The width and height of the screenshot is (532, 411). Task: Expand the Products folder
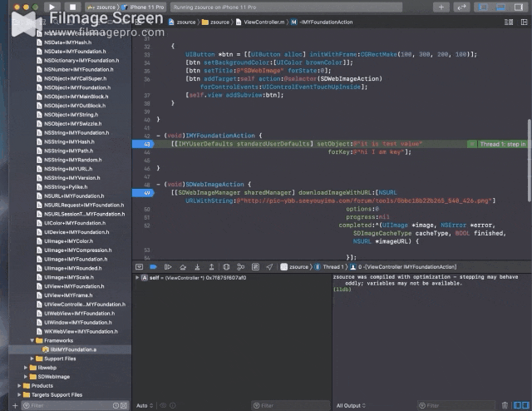coord(19,385)
